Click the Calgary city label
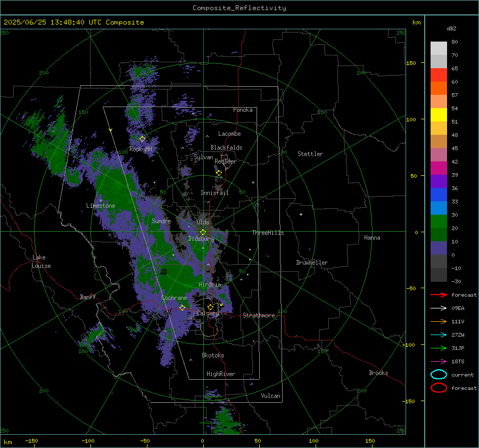The height and width of the screenshot is (448, 479). (x=208, y=313)
